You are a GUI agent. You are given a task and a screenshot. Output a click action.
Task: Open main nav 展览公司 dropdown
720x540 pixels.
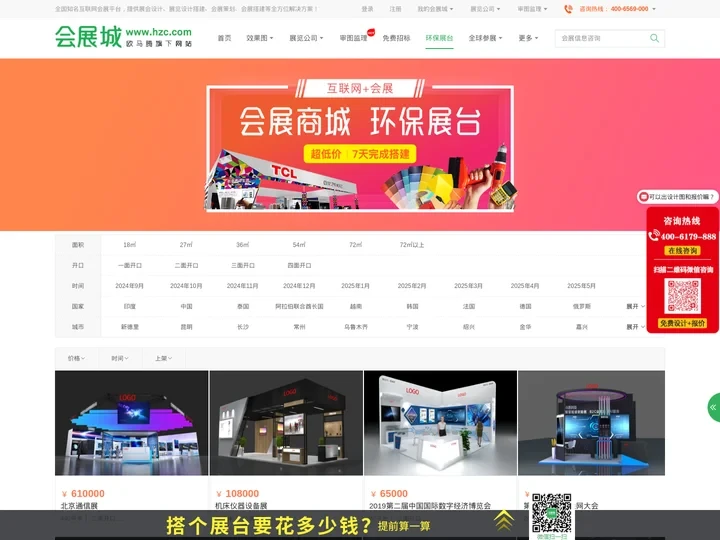pyautogui.click(x=306, y=38)
